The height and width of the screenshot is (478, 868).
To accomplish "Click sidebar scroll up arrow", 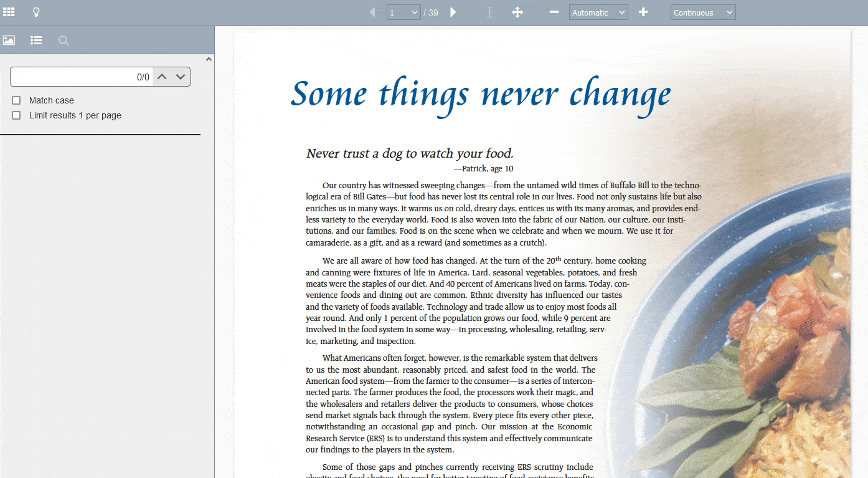I will click(209, 59).
